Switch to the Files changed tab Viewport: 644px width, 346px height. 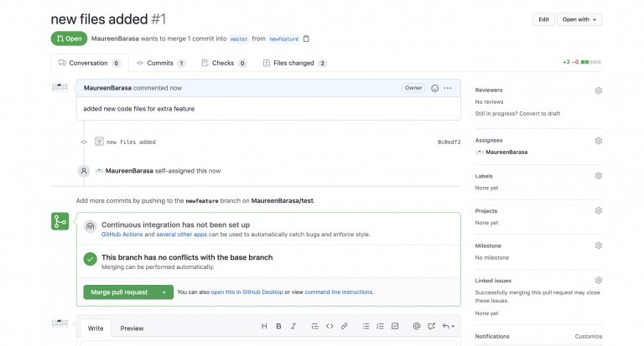click(x=294, y=63)
